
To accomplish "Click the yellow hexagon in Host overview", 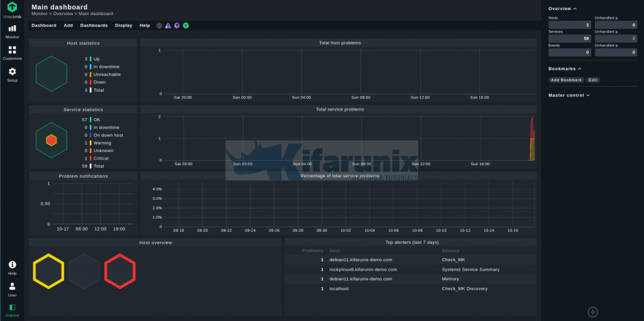I will click(48, 271).
